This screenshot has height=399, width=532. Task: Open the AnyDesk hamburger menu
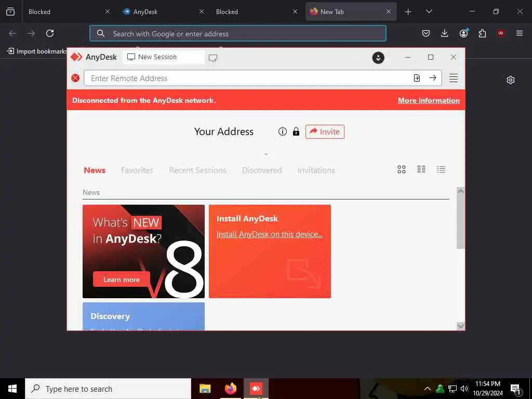tap(453, 78)
